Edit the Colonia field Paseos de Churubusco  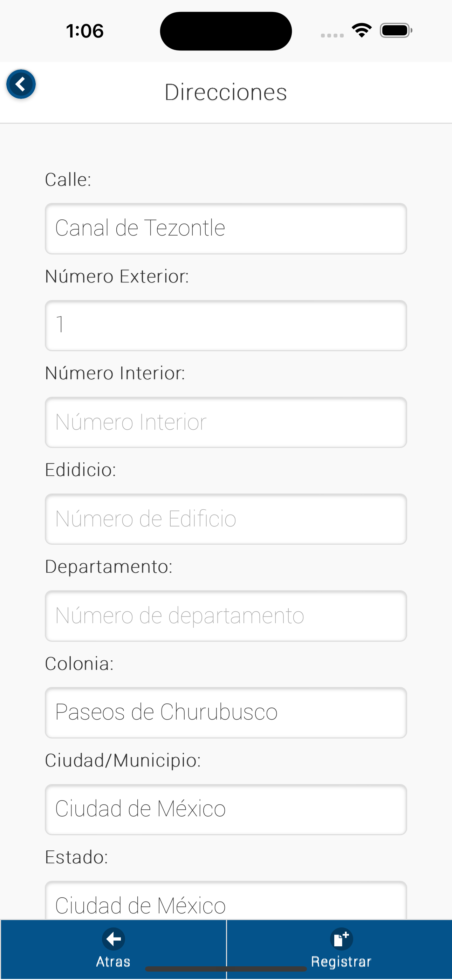pyautogui.click(x=226, y=713)
